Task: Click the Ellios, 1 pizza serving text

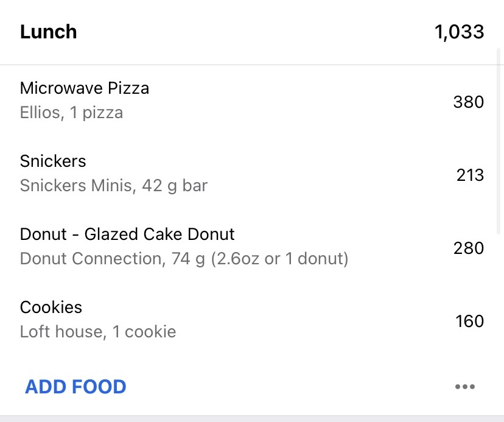Action: click(x=71, y=113)
